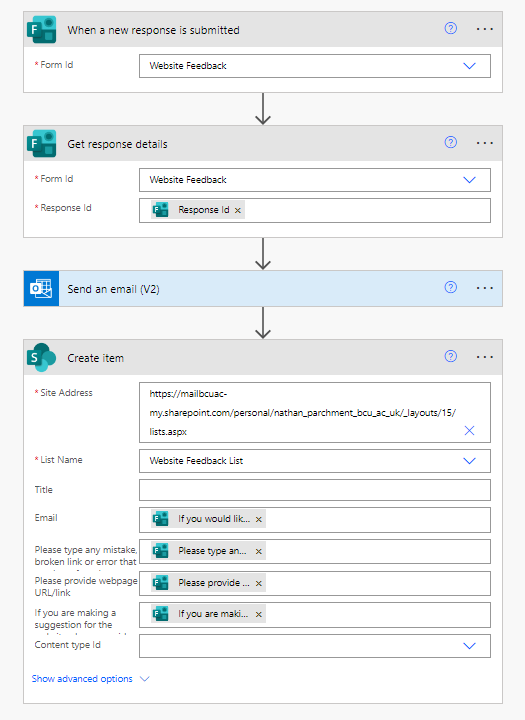
Task: Remove the 'If you would lik...' token from Email
Action: pos(259,519)
